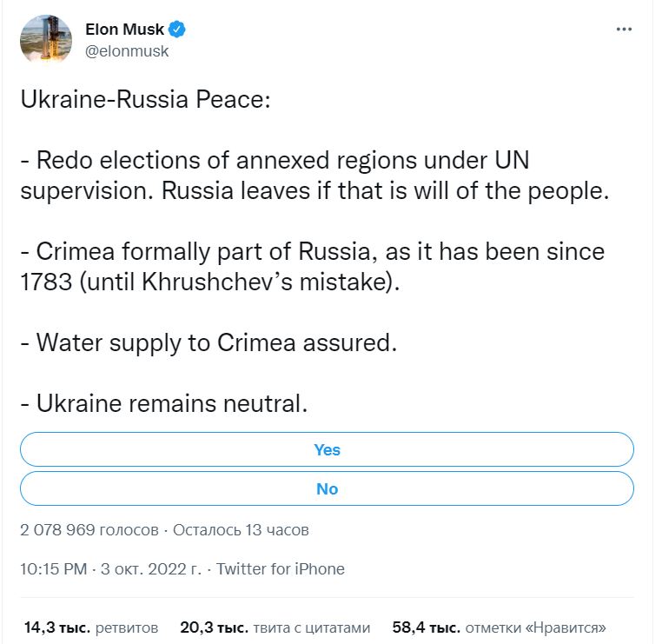
Task: View the 58,4 тыс. likes list
Action: coord(499,627)
